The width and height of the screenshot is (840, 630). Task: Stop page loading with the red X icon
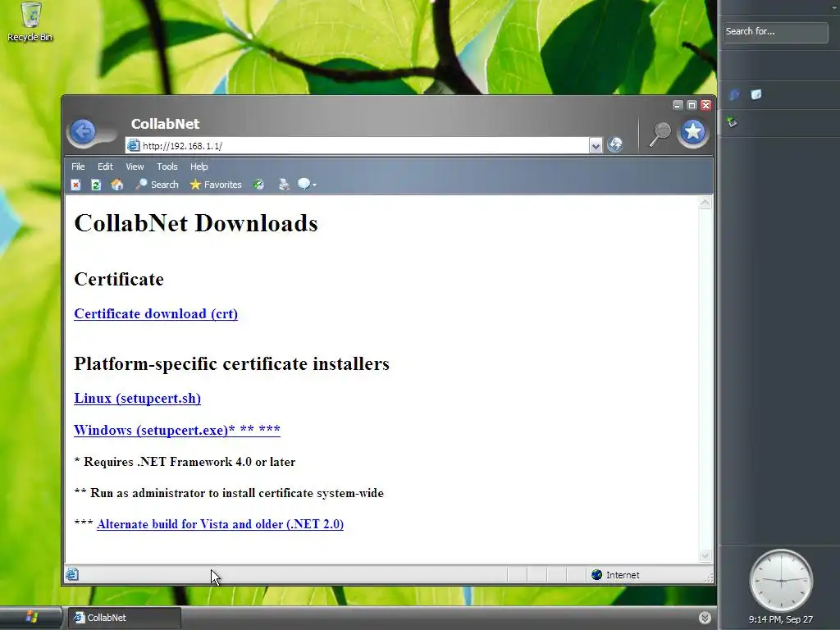click(x=75, y=185)
